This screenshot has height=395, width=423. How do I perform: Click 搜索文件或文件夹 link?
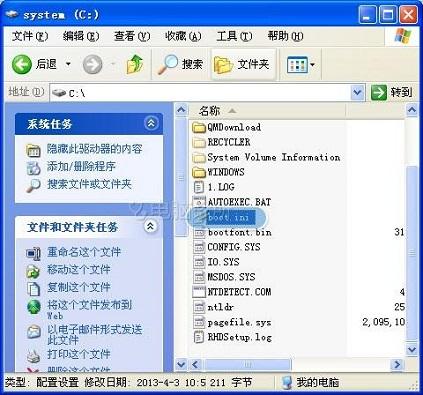(x=89, y=184)
